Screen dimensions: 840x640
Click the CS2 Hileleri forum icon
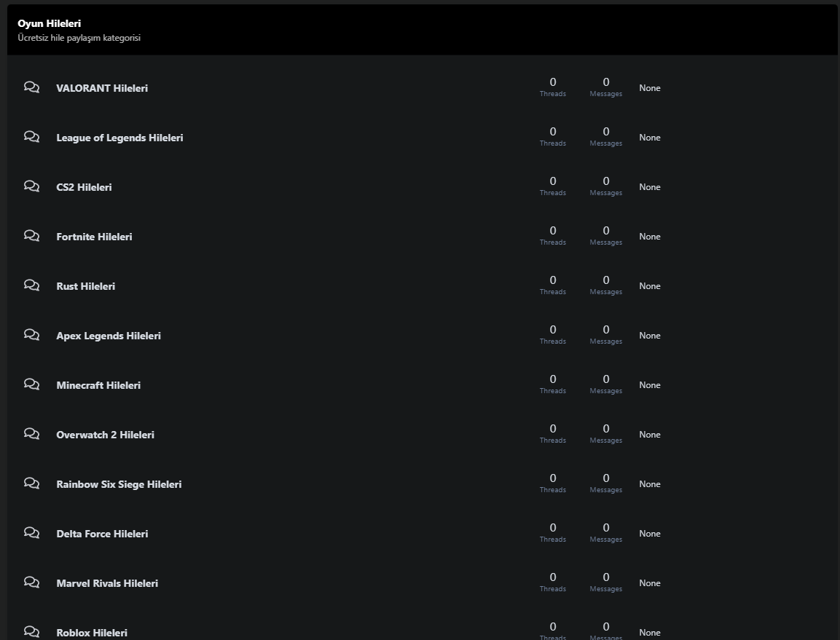[x=31, y=186]
